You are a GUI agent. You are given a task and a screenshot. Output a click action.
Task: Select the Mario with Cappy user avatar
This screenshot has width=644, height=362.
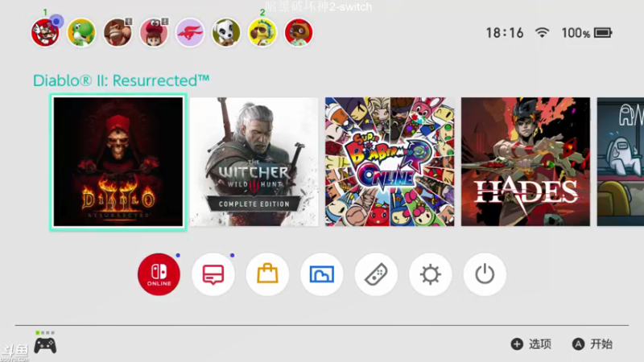click(154, 32)
